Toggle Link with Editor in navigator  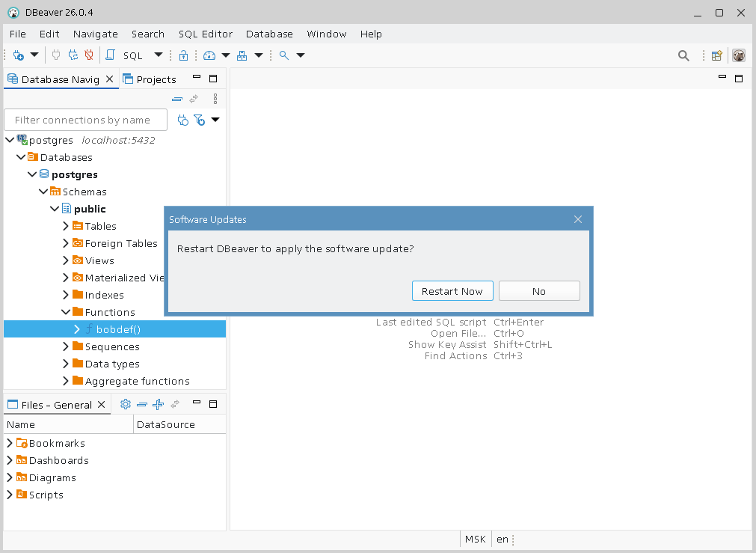(x=194, y=99)
